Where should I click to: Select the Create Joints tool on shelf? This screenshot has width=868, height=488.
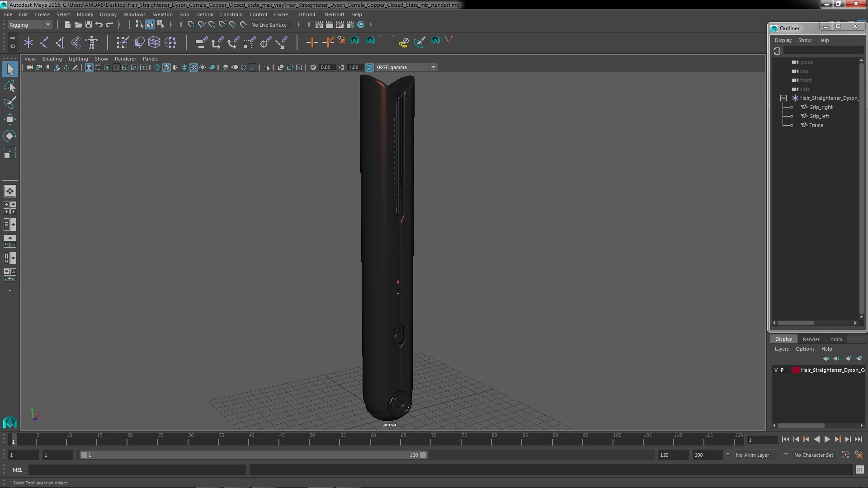(x=44, y=42)
